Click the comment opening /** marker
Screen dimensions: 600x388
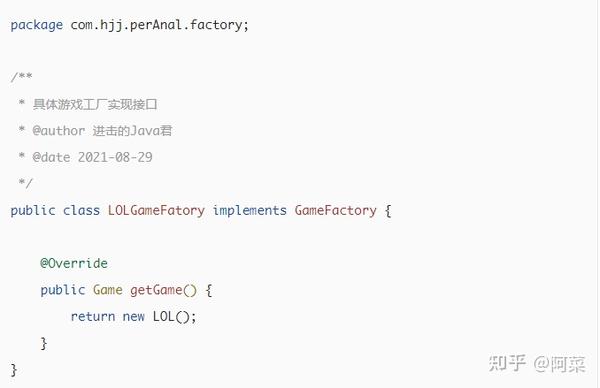(x=22, y=77)
